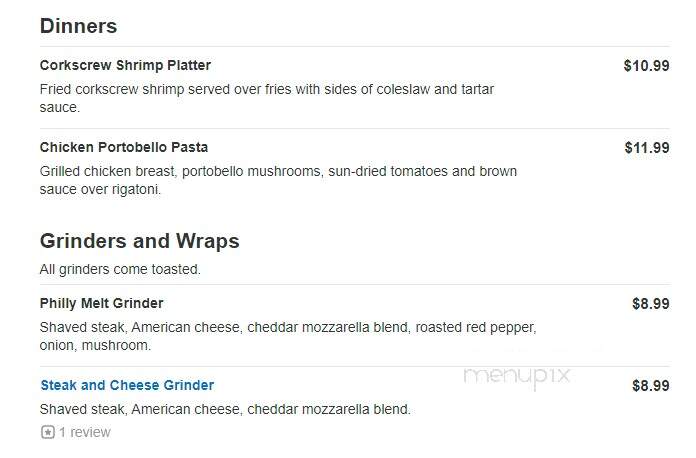The width and height of the screenshot is (696, 458).
Task: Open the 1 review link
Action: point(84,432)
